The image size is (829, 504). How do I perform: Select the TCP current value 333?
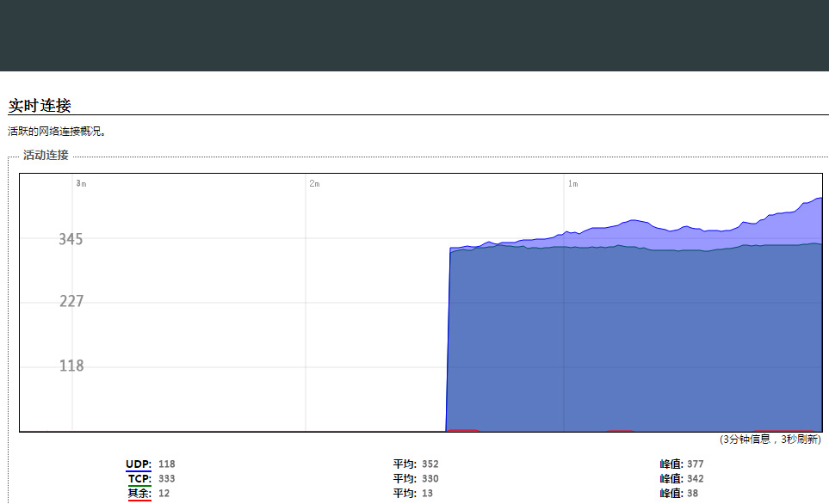(166, 479)
